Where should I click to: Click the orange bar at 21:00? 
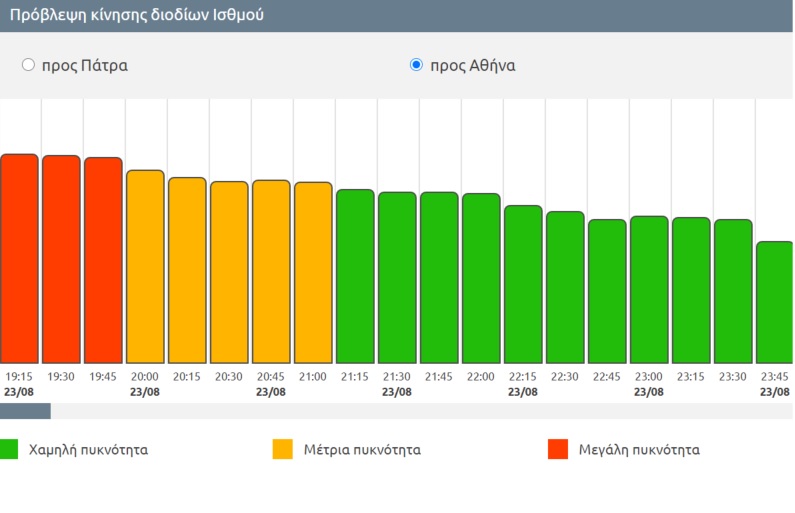(313, 273)
